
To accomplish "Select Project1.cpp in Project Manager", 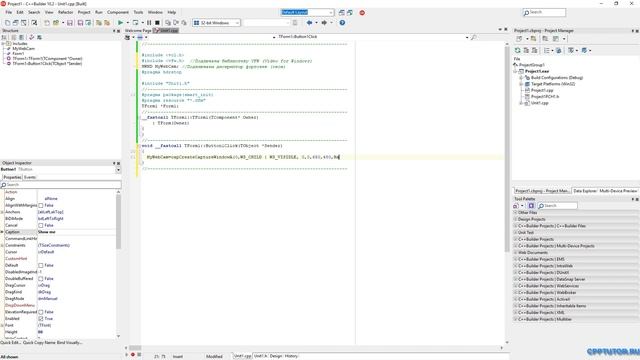I will pyautogui.click(x=542, y=90).
